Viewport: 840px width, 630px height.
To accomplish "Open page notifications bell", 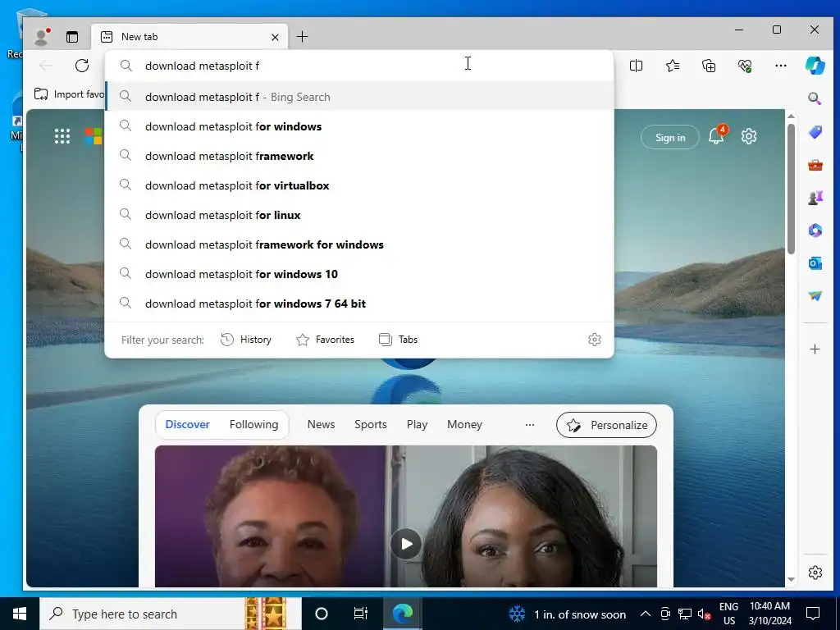I will coord(716,136).
